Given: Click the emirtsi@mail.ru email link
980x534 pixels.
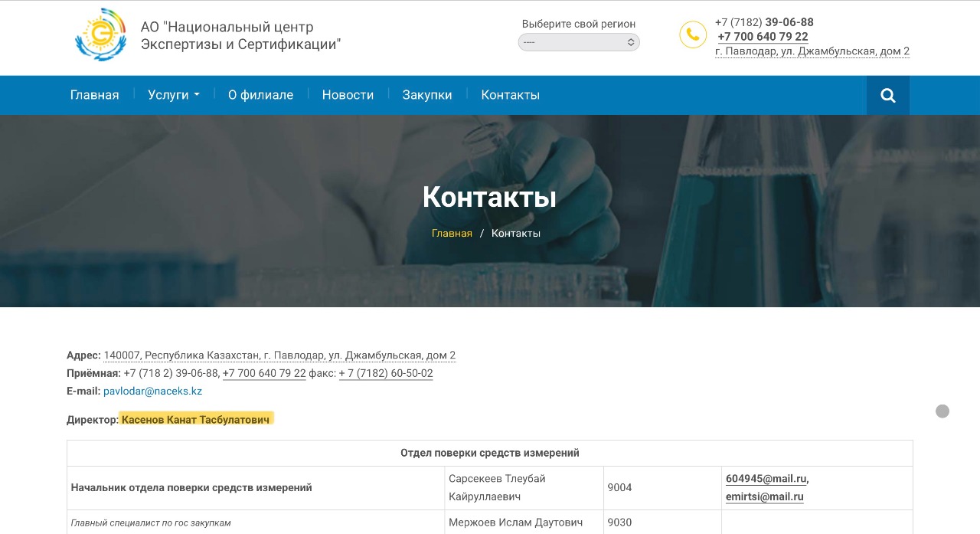Looking at the screenshot, I should [x=765, y=496].
